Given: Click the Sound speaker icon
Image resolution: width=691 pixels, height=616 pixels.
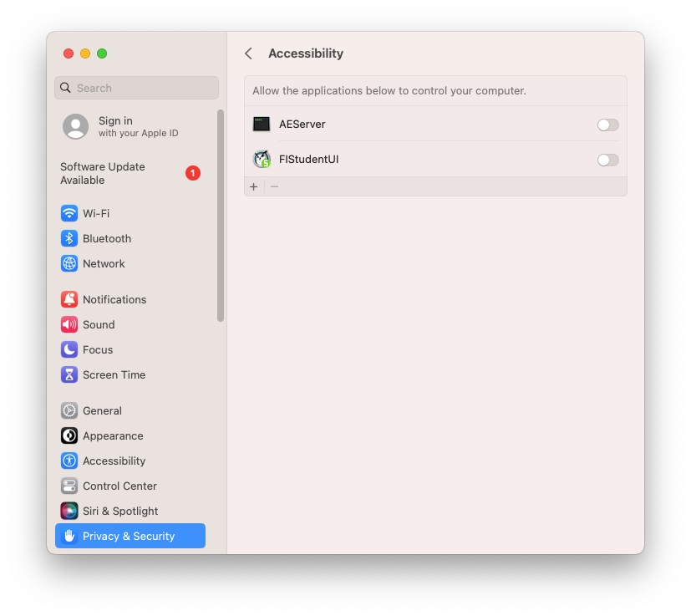Looking at the screenshot, I should (69, 324).
